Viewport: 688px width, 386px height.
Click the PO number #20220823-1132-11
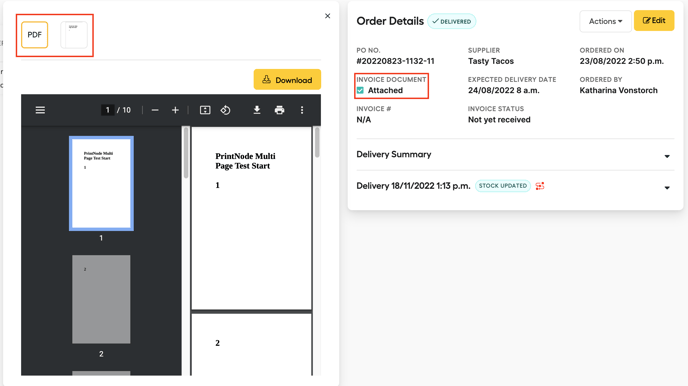tap(395, 61)
